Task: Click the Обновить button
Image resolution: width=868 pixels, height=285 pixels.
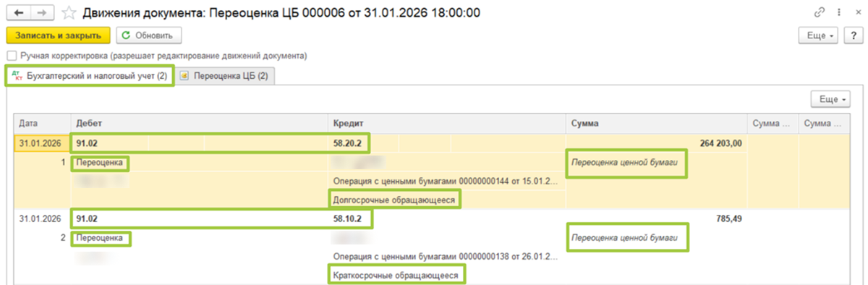Action: point(148,35)
